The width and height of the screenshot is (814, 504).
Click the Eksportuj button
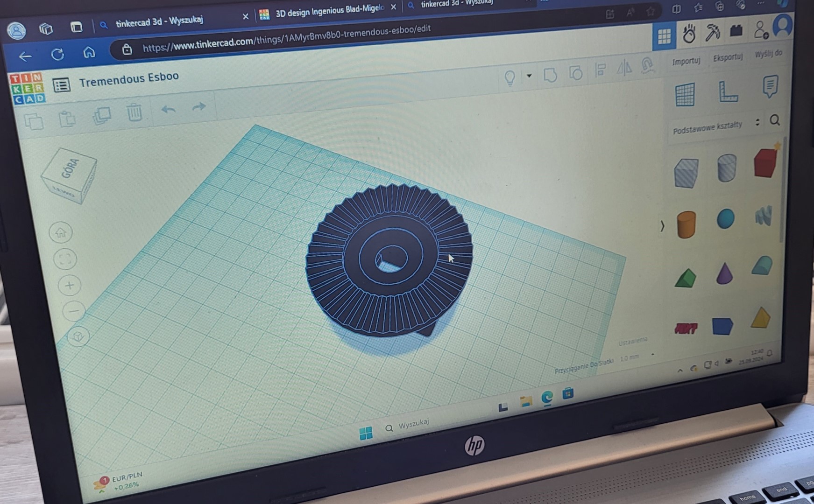(728, 57)
